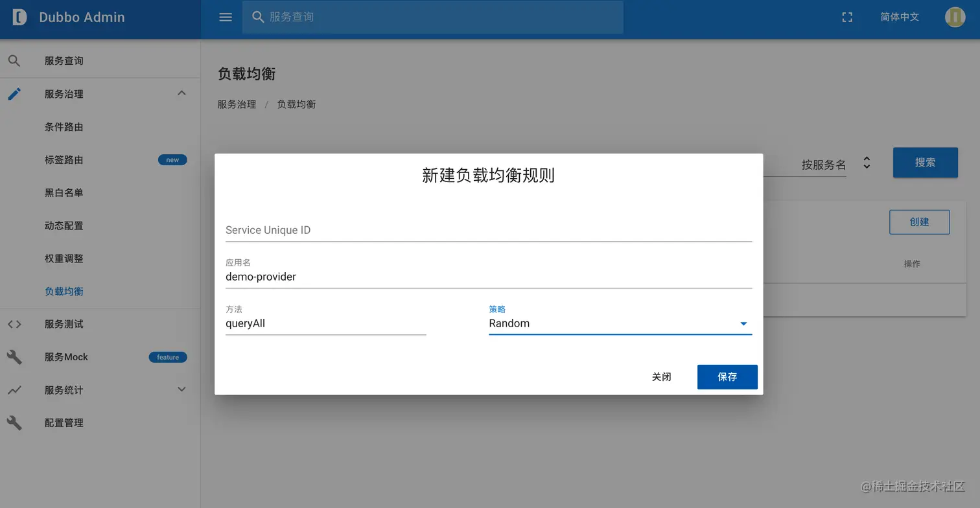
Task: Click the feature badge on 服务Mock
Action: tap(168, 357)
